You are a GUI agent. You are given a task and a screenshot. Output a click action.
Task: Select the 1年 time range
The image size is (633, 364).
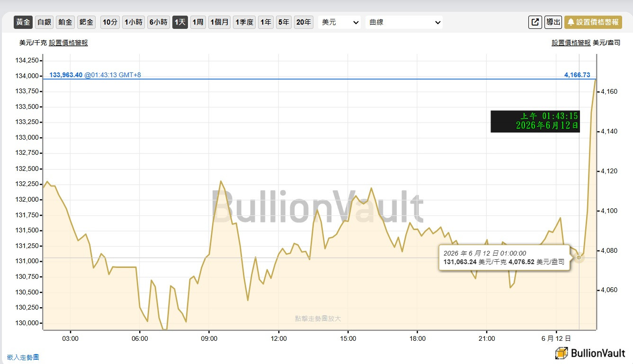(266, 22)
